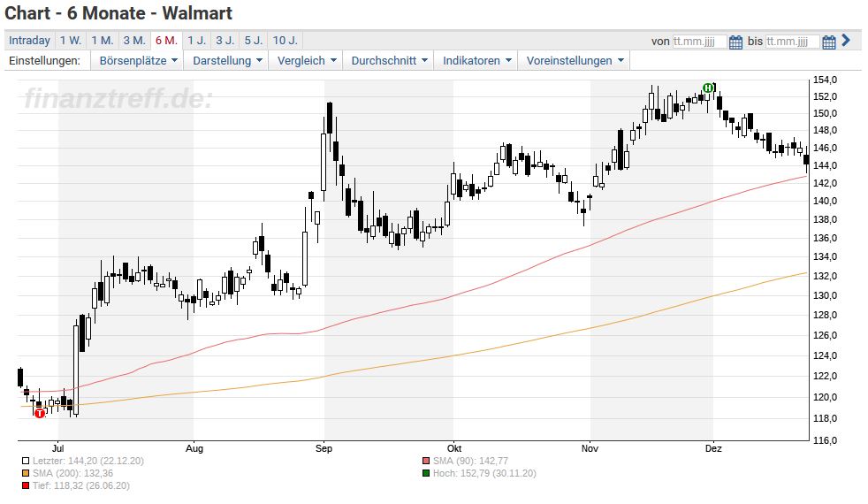Select the 5 J. time range tab
This screenshot has width=868, height=504.
(x=254, y=41)
